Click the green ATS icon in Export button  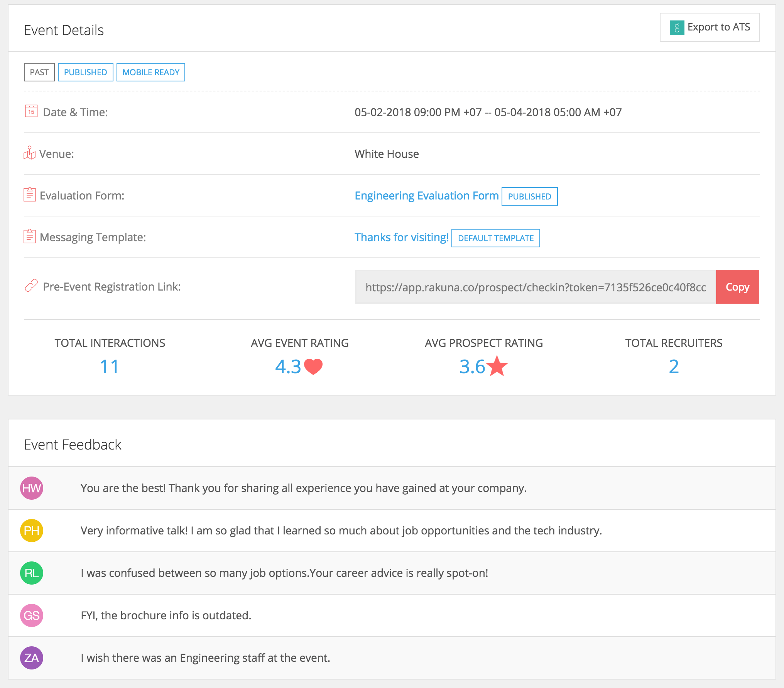click(677, 27)
